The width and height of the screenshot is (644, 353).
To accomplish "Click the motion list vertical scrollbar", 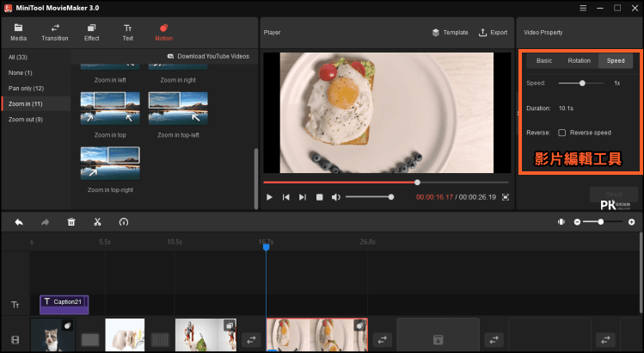I will click(256, 178).
